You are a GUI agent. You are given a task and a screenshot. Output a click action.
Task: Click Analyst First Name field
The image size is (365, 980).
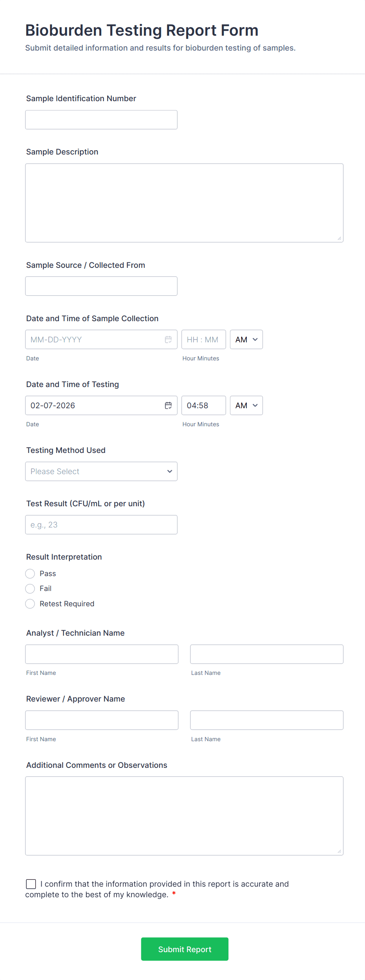[x=102, y=654]
